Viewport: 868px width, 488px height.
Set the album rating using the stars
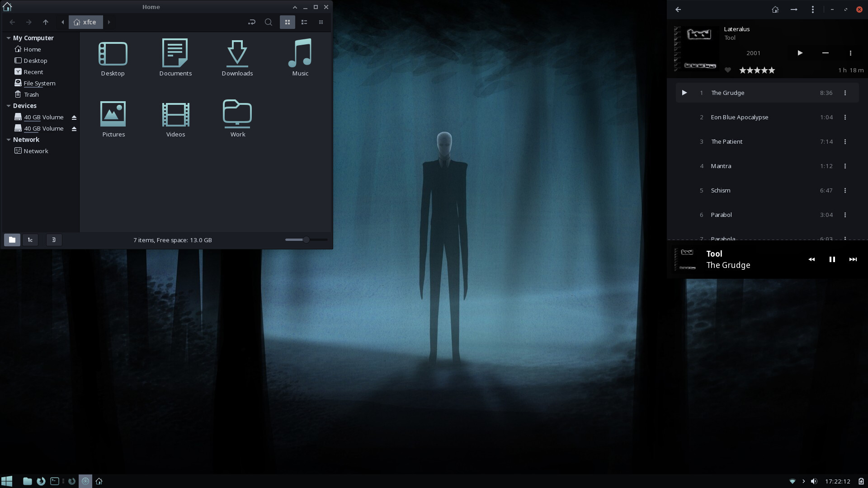tap(757, 70)
